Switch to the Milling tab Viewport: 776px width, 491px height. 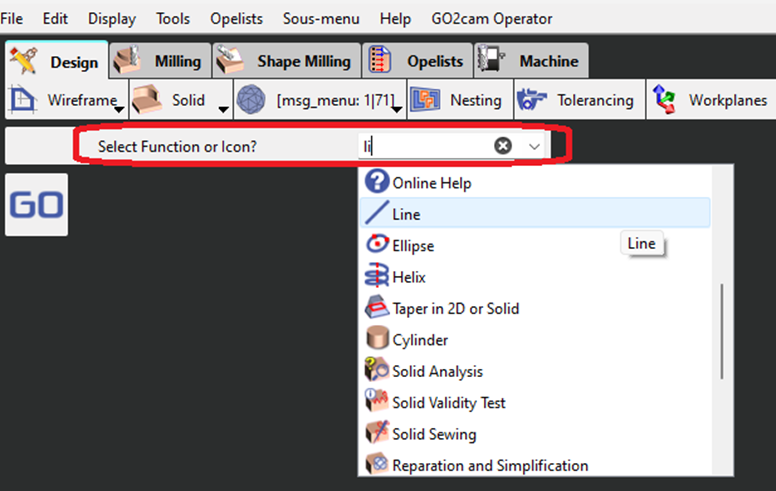(x=159, y=61)
